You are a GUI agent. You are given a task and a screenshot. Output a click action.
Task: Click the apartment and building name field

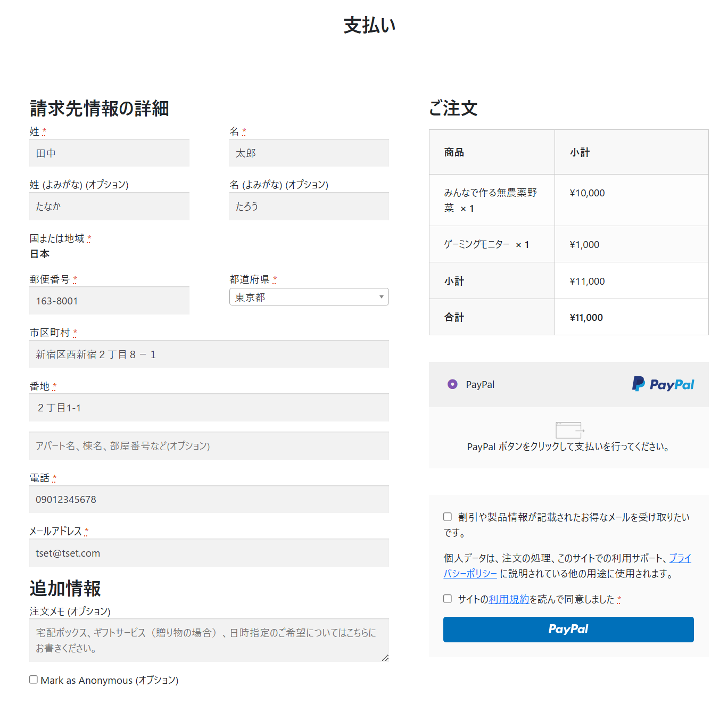pyautogui.click(x=209, y=446)
